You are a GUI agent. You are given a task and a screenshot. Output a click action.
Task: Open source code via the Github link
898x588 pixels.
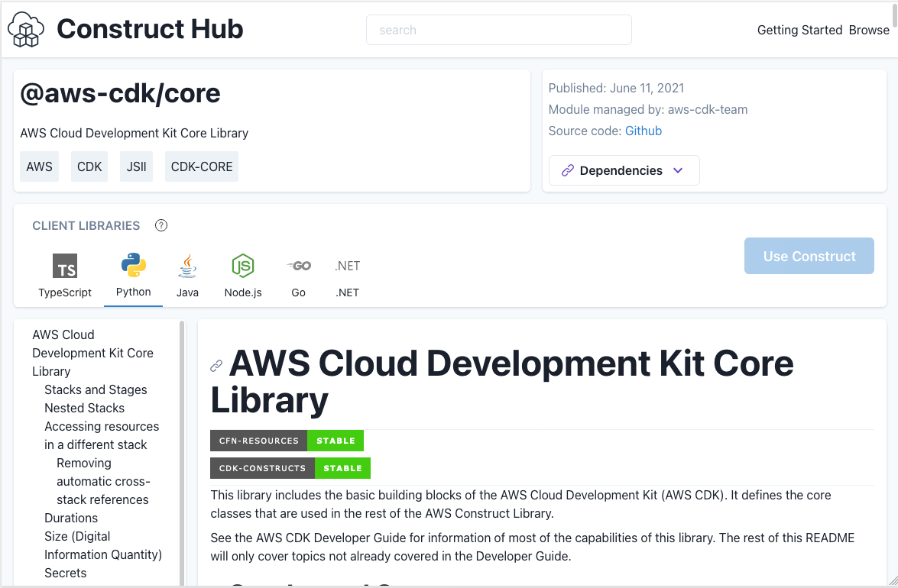pyautogui.click(x=643, y=131)
